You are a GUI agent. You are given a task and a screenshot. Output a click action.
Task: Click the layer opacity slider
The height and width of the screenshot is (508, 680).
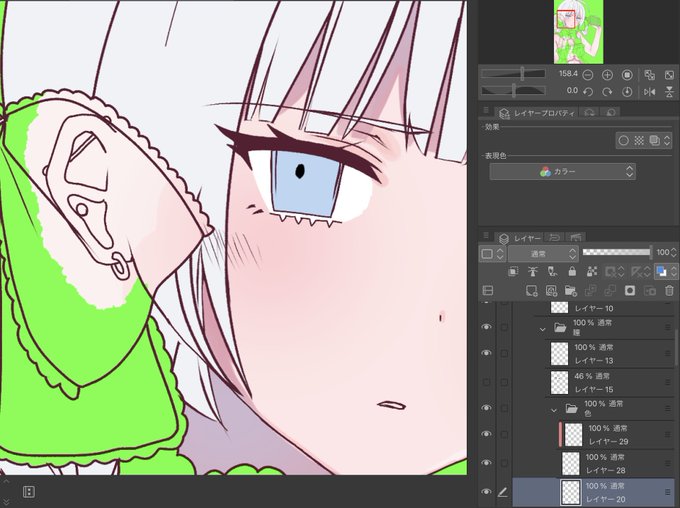pyautogui.click(x=617, y=252)
